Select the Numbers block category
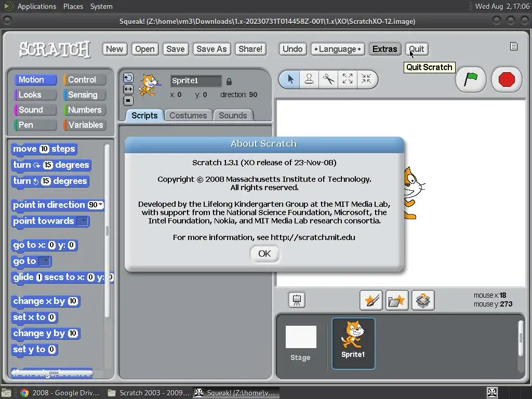 pos(85,110)
